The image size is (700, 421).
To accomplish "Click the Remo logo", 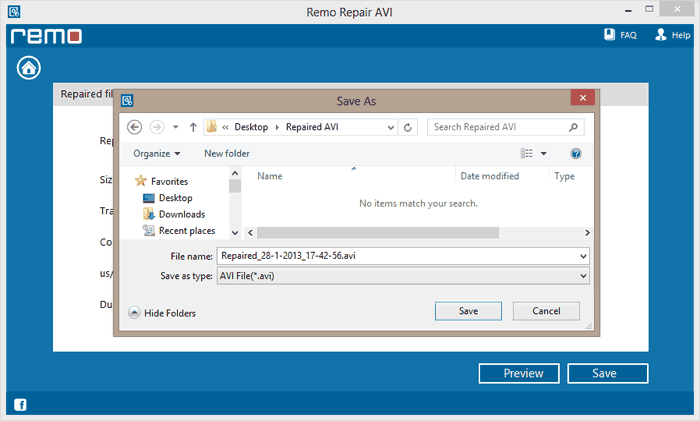I will [x=46, y=36].
